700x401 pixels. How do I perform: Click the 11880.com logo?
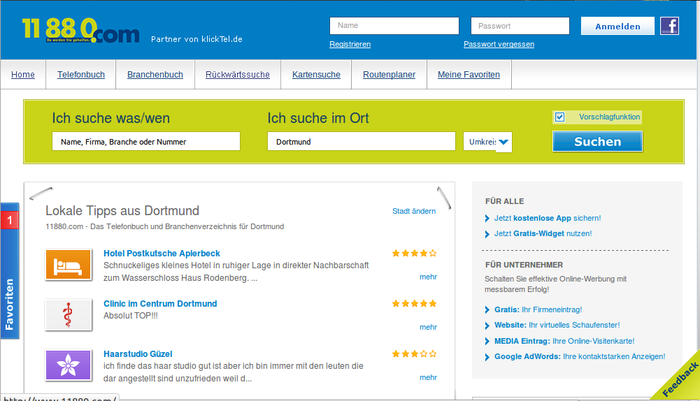point(81,31)
